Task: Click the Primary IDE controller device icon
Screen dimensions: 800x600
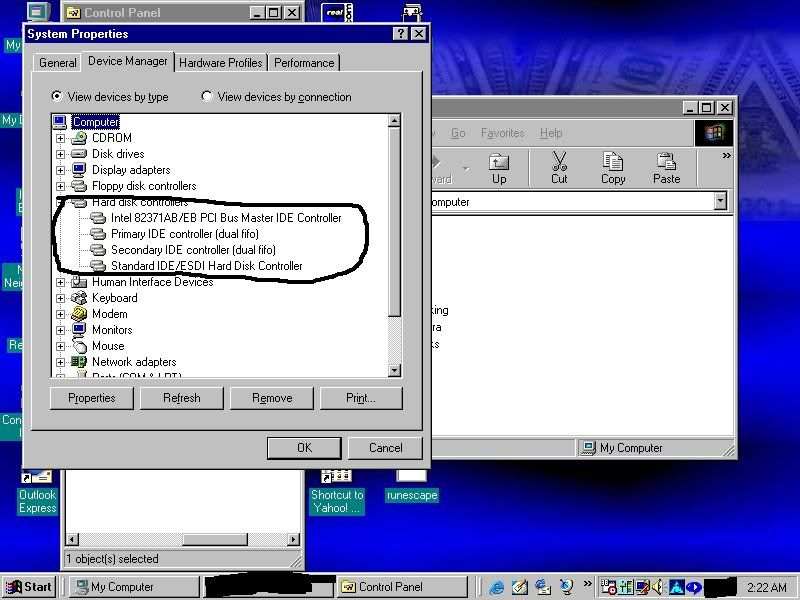Action: point(98,234)
